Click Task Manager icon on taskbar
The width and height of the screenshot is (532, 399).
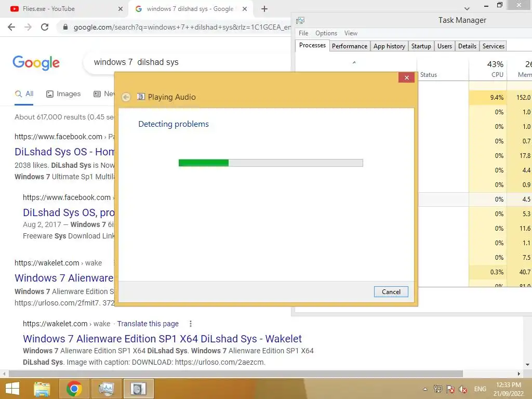(106, 389)
